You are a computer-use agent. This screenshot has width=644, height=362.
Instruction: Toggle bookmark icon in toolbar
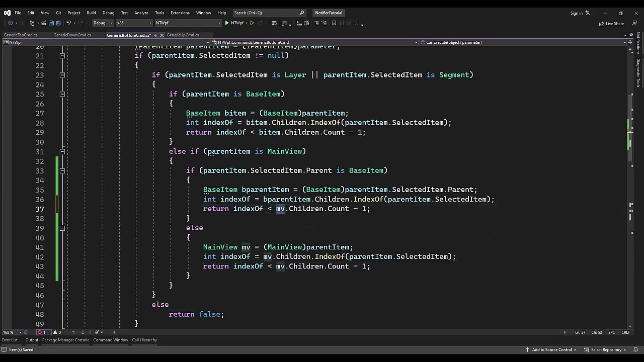[334, 23]
